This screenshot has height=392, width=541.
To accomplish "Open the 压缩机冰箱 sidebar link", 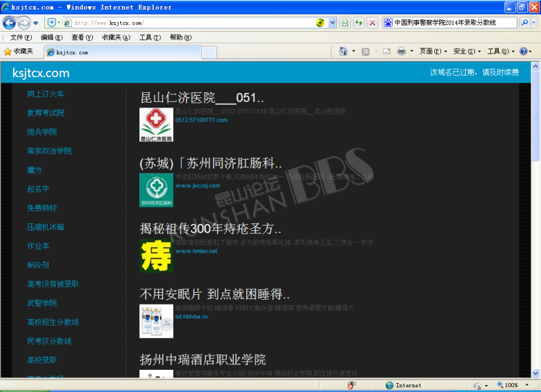I will point(46,227).
